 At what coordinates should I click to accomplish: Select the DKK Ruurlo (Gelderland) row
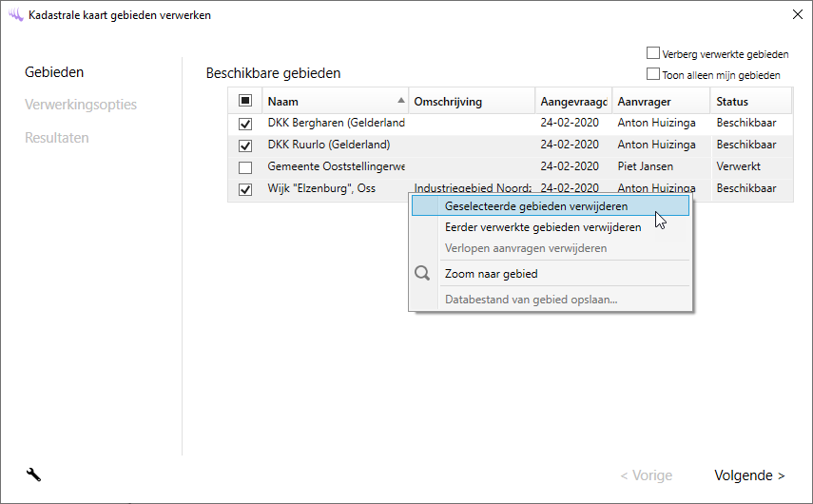[329, 145]
